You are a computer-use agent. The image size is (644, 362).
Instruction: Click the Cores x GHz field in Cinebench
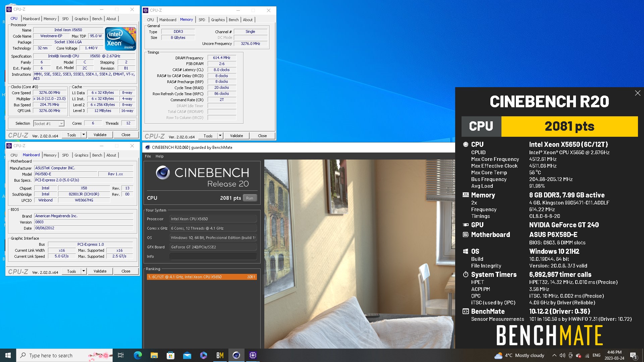pos(213,228)
